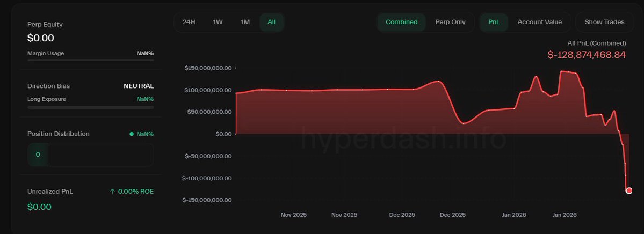Select the PnL chart mode

494,22
